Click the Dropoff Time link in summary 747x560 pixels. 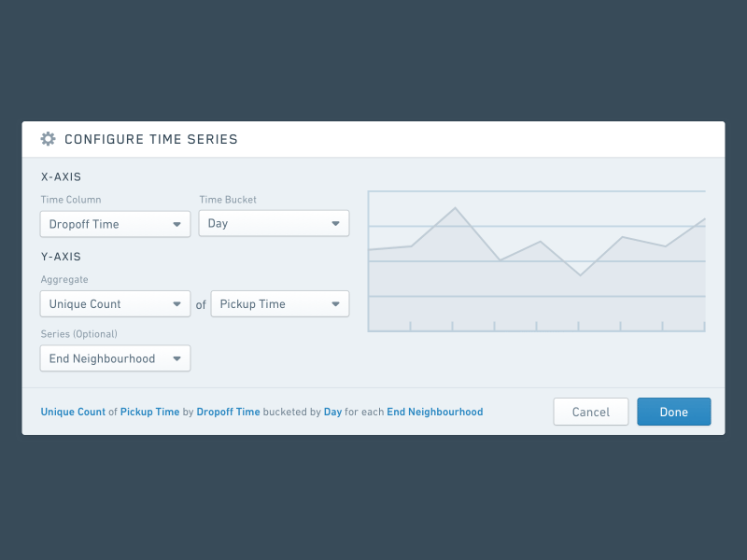click(x=228, y=412)
